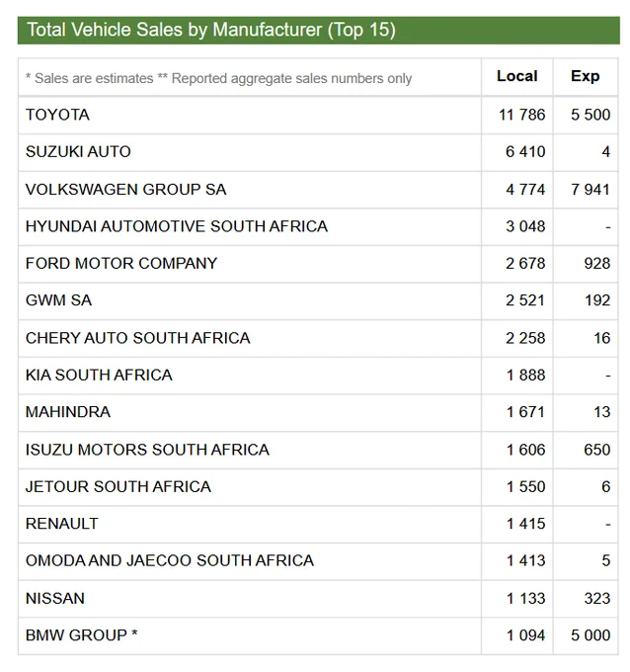Click GWM SA local sales 2 521
Viewport: 630px width, 672px height.
point(525,300)
